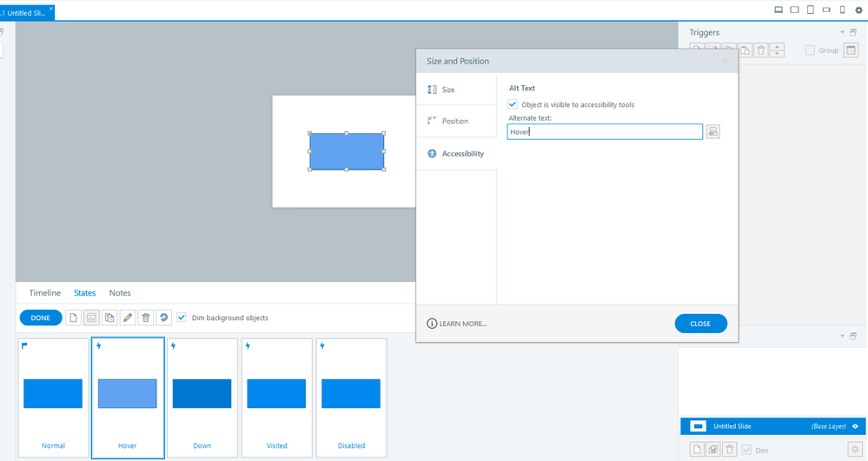Screen dimensions: 868x461
Task: Switch to tablet portrait view icon
Action: [x=811, y=10]
